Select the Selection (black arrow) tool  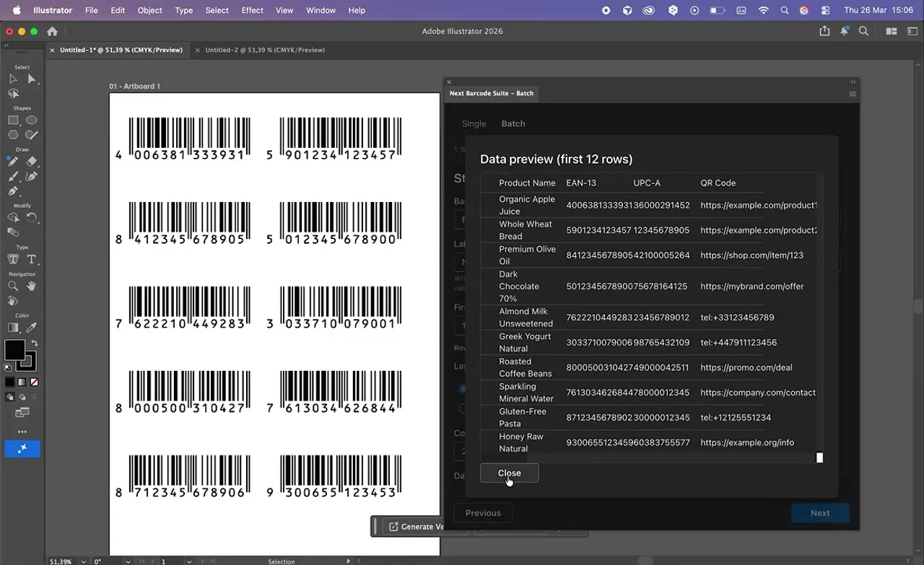pyautogui.click(x=13, y=79)
